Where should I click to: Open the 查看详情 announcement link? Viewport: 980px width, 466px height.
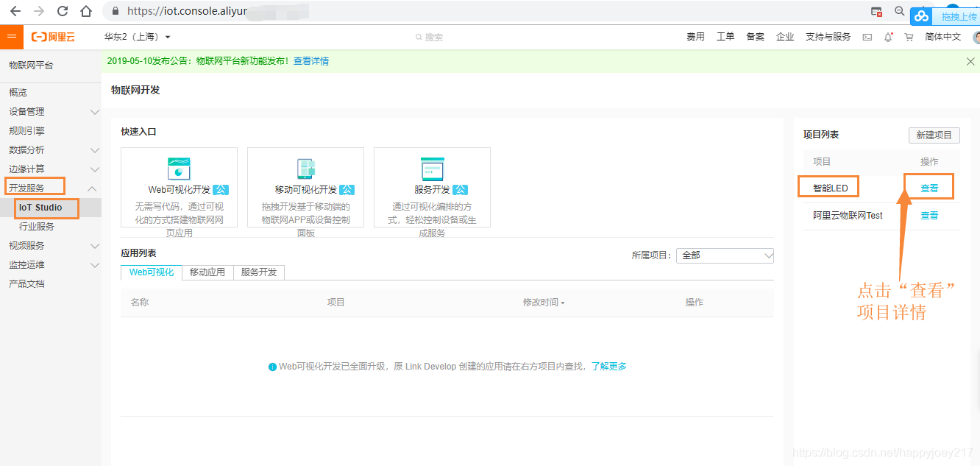click(x=311, y=61)
